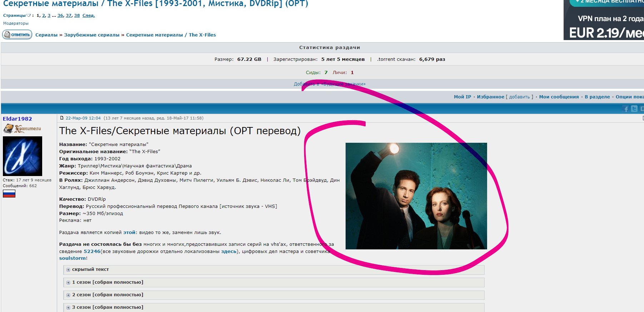Click the leechers count 1
The height and width of the screenshot is (312, 644).
pyautogui.click(x=352, y=73)
